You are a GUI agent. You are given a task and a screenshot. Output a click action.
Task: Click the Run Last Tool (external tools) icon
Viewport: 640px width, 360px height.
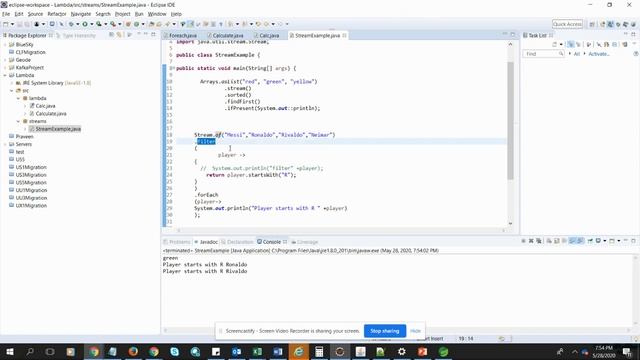click(x=113, y=24)
